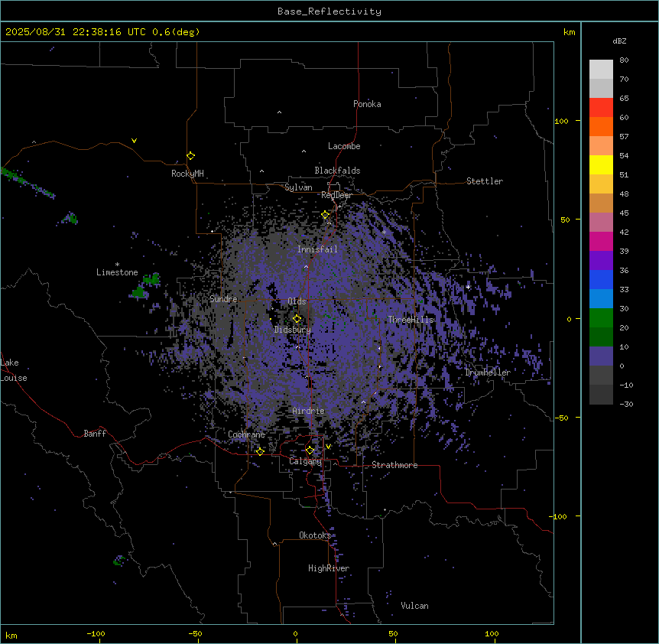659x644 pixels.
Task: Click the Innisfail label
Action: pyautogui.click(x=317, y=249)
